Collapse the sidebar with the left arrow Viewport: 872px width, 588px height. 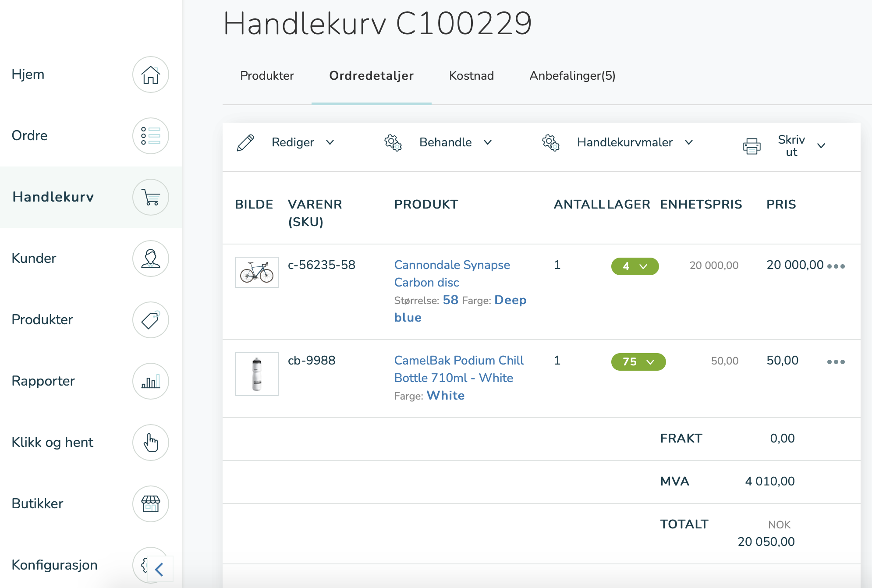(160, 569)
